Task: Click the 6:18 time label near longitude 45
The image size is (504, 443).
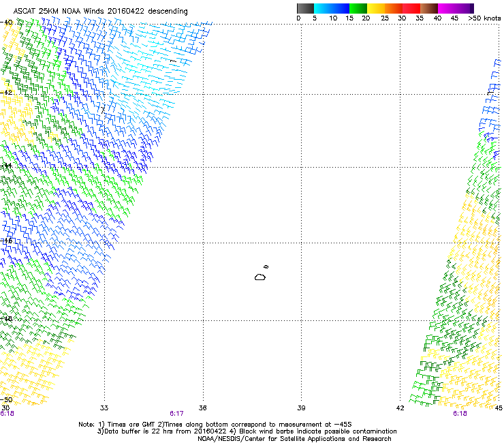Action: 460,414
